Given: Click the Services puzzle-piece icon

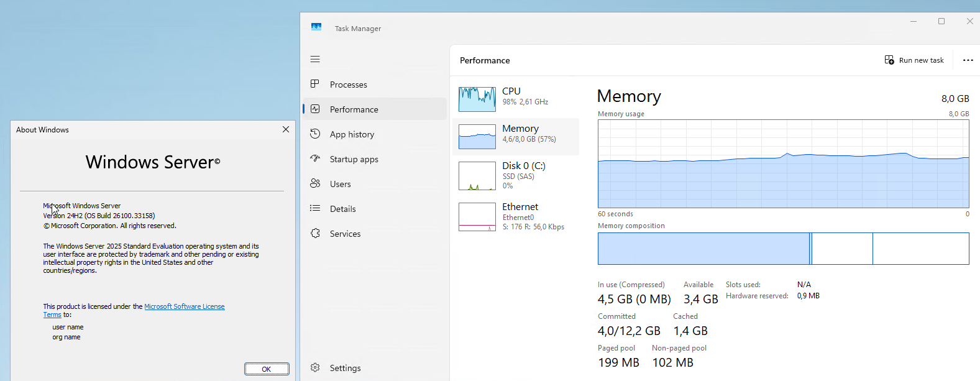Looking at the screenshot, I should pos(315,233).
